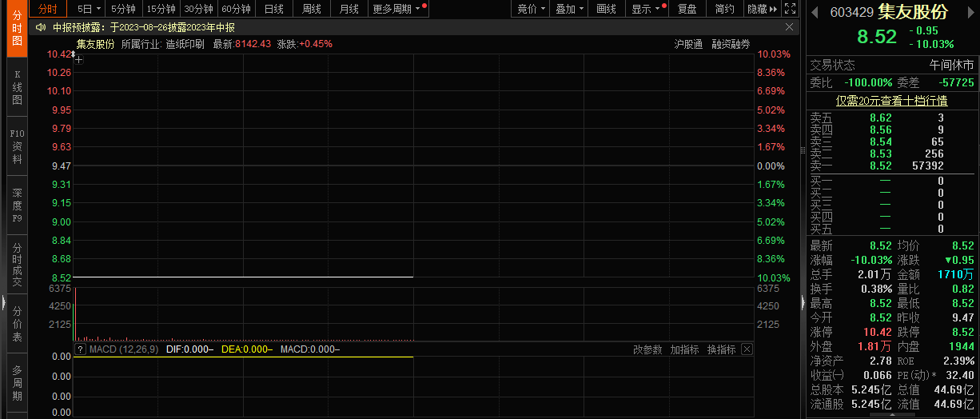Click the fullscreen expand icon in toolbar
Screen dimensions: 980x419
pos(790,9)
